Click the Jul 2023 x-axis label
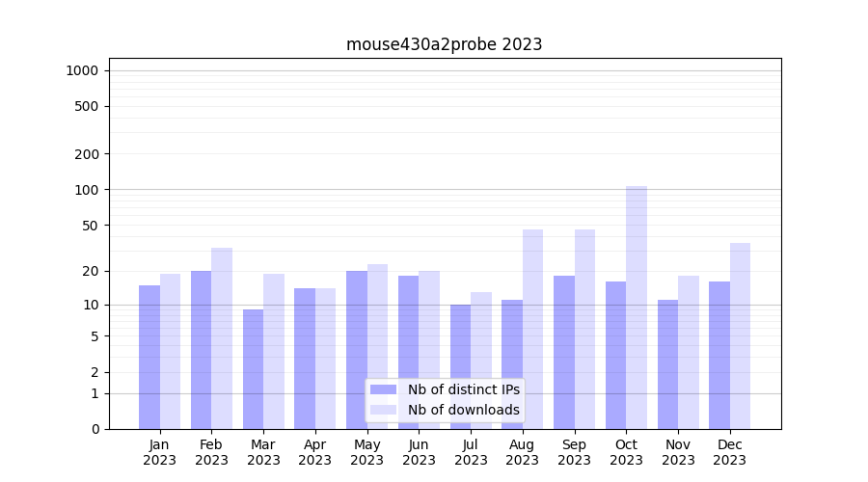 pos(471,452)
